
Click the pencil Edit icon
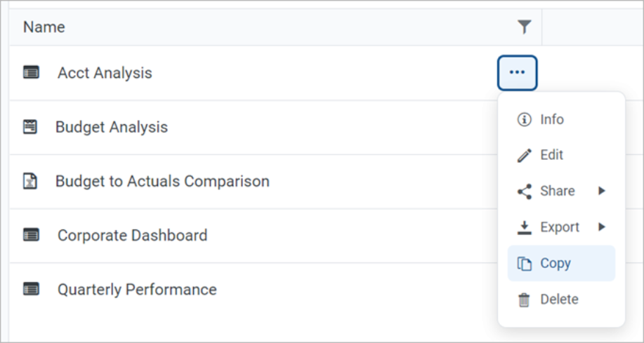click(x=524, y=156)
